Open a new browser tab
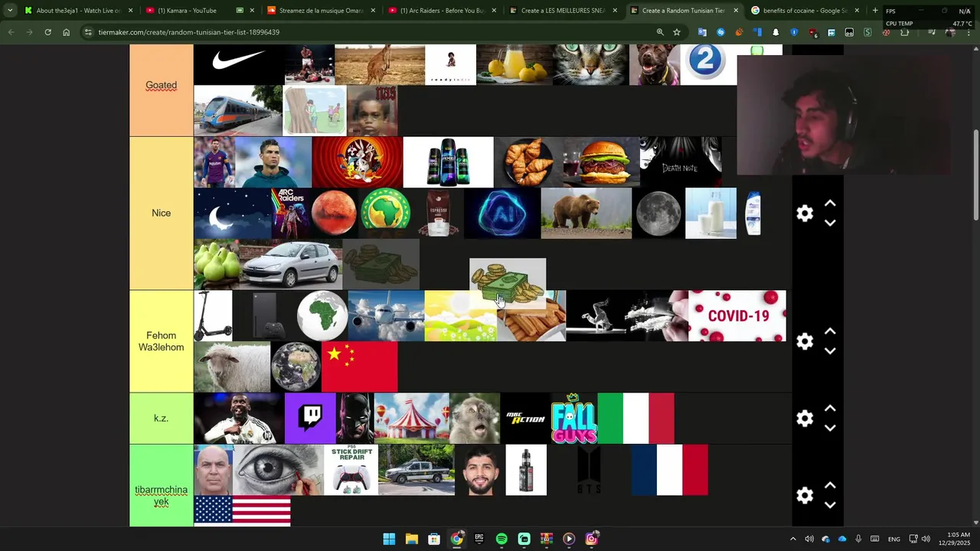The width and height of the screenshot is (980, 551). click(875, 11)
